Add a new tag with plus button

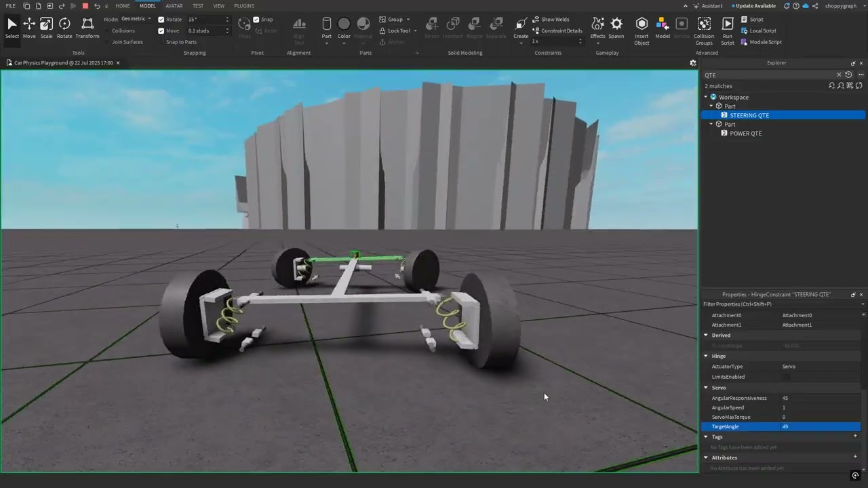point(855,436)
